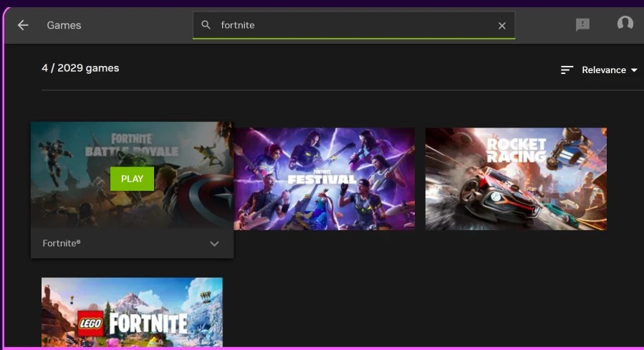Focus the search field containing fortnite

tap(351, 25)
